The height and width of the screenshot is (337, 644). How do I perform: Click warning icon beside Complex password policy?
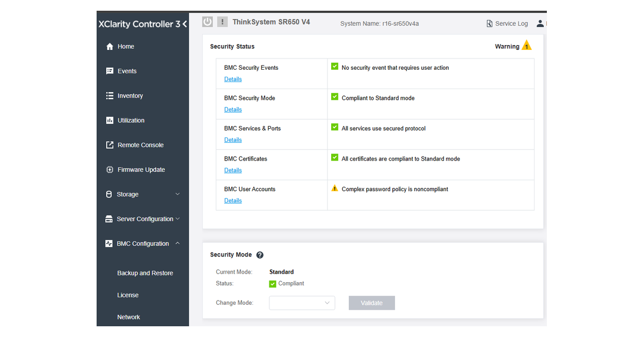point(335,188)
